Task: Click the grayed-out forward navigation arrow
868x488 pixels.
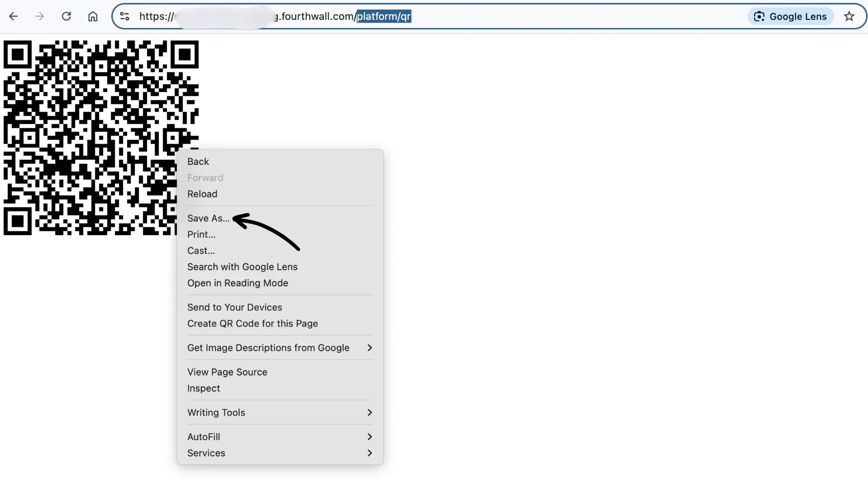Action: [x=40, y=16]
